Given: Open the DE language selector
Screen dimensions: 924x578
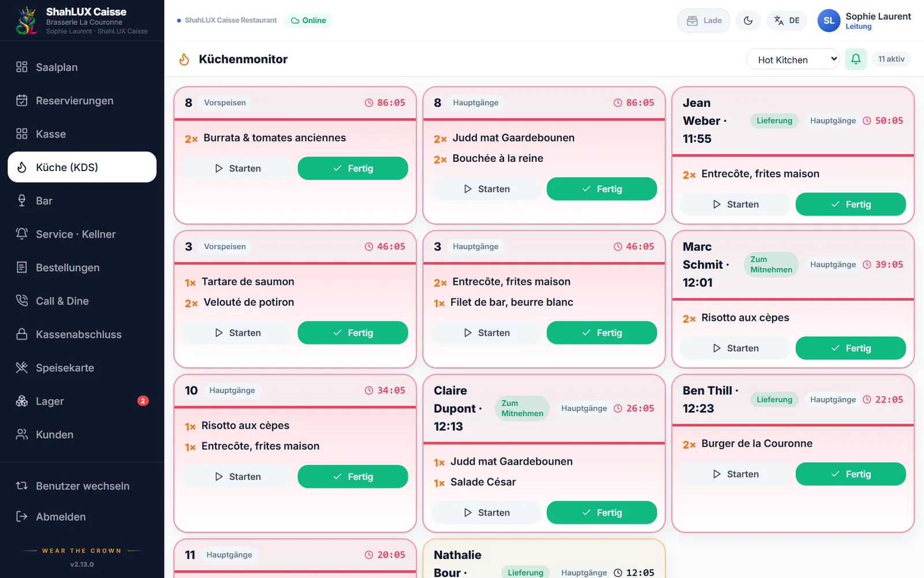Looking at the screenshot, I should (787, 21).
